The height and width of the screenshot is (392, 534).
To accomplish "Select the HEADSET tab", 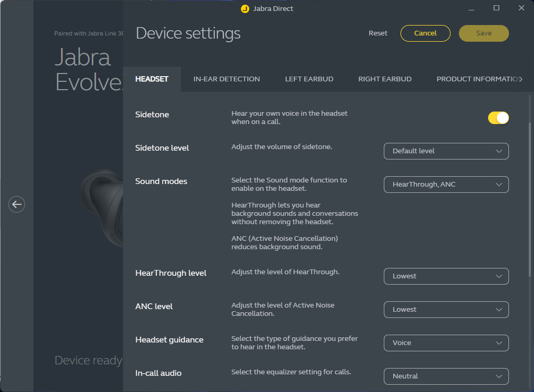I will [x=152, y=79].
